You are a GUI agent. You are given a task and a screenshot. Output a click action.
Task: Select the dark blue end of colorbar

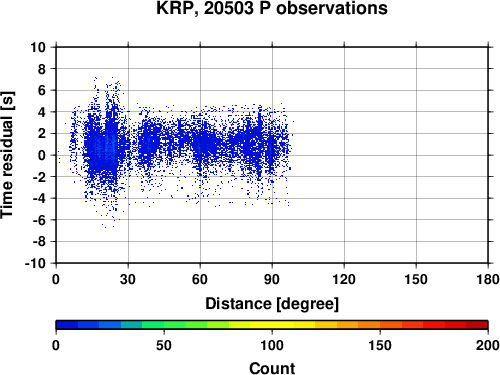click(x=67, y=325)
